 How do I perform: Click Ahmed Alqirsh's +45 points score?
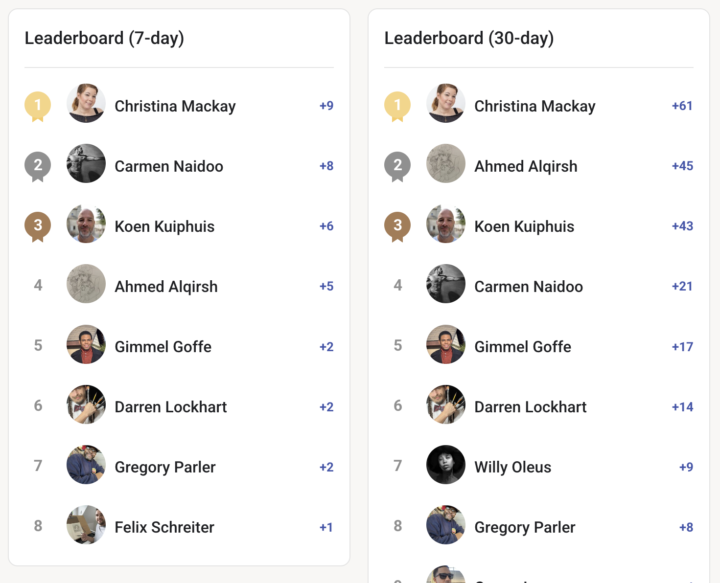(x=682, y=166)
